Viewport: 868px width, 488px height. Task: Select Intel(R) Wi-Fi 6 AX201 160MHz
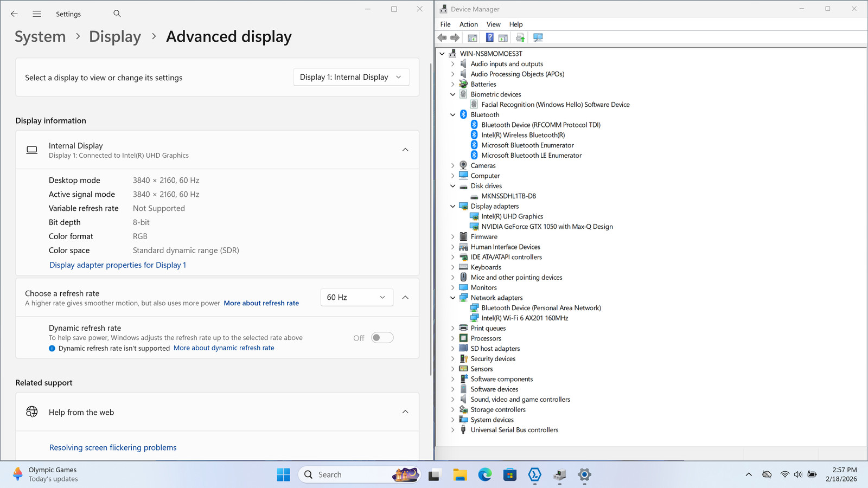pyautogui.click(x=525, y=318)
